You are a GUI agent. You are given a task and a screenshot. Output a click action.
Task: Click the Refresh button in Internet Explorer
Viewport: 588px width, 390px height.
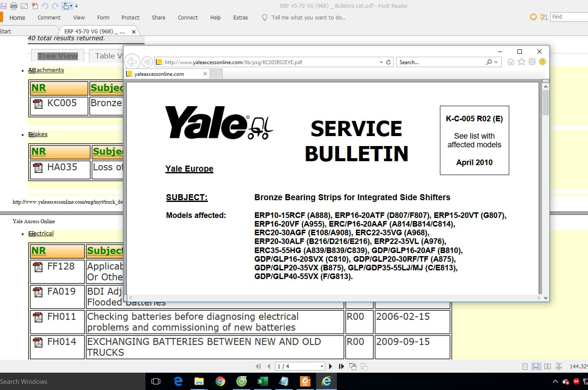[x=388, y=62]
